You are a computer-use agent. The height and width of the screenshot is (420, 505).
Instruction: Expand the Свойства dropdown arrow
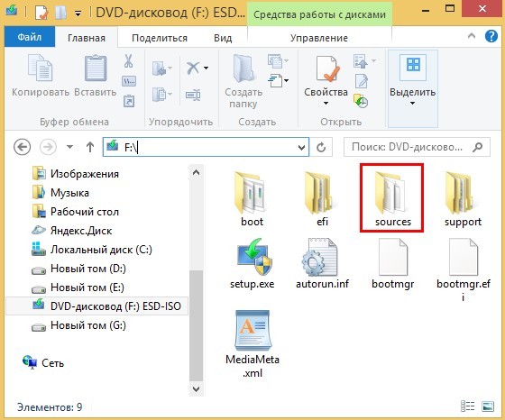click(x=326, y=104)
